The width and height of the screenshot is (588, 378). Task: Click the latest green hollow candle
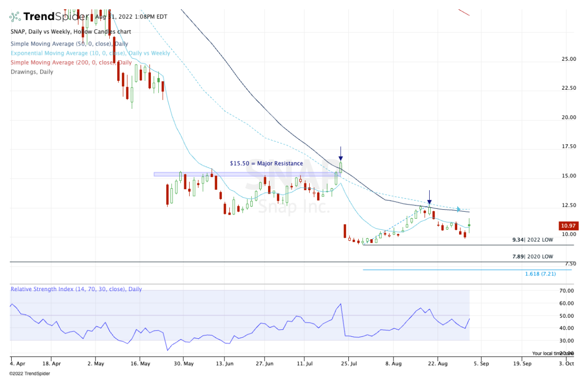tap(469, 225)
